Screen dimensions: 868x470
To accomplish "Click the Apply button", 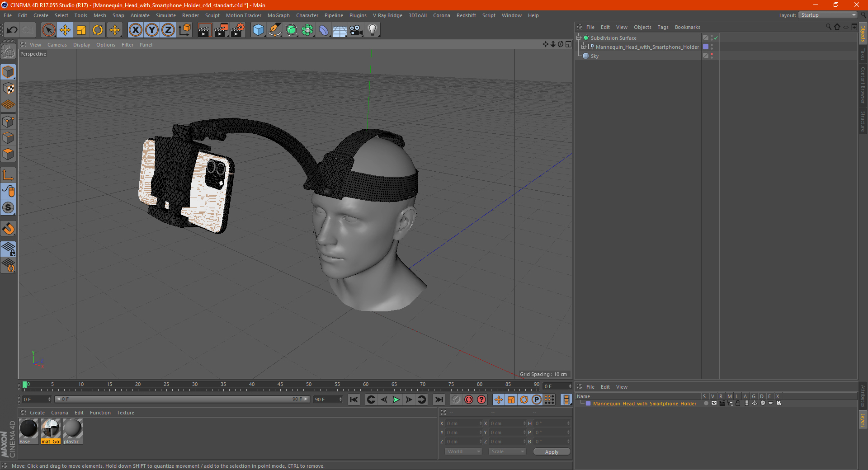I will (552, 452).
